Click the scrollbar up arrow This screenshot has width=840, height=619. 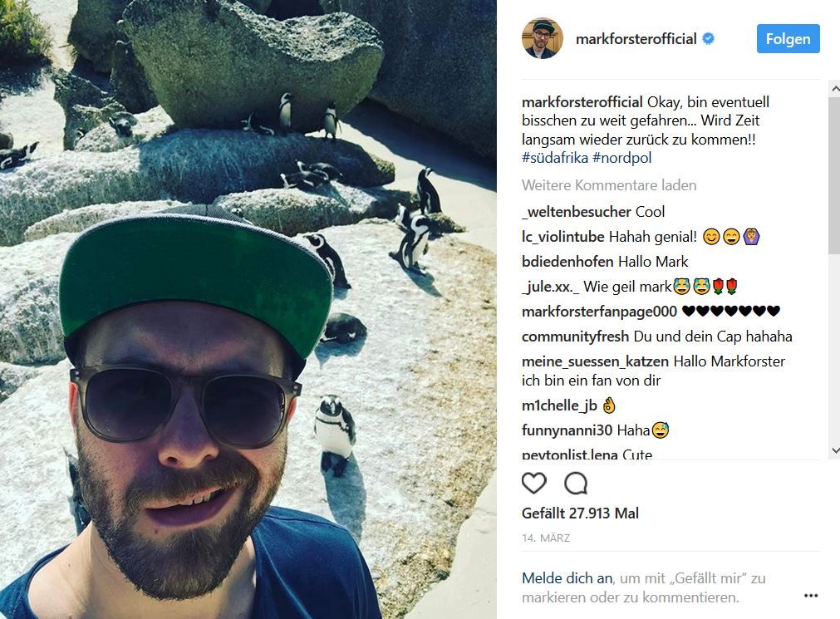835,89
